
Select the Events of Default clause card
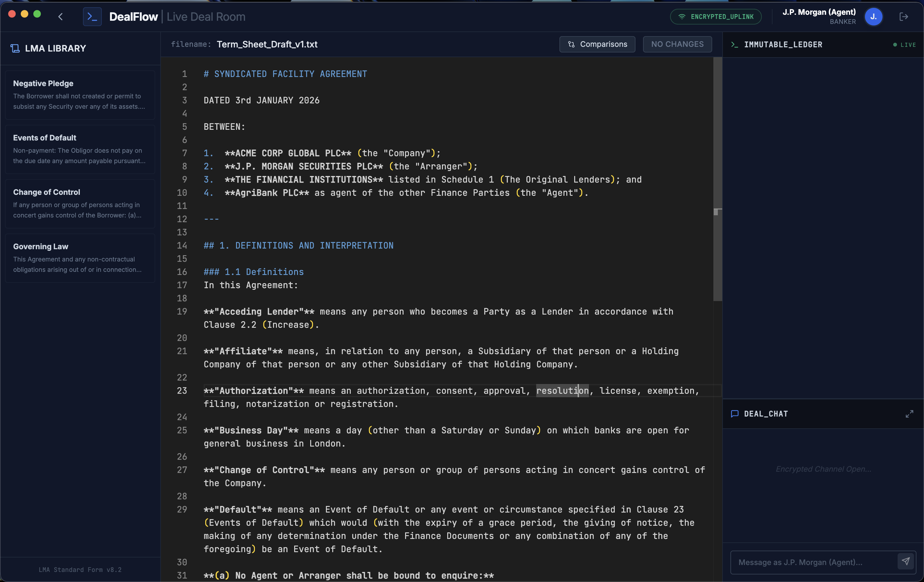click(x=80, y=149)
